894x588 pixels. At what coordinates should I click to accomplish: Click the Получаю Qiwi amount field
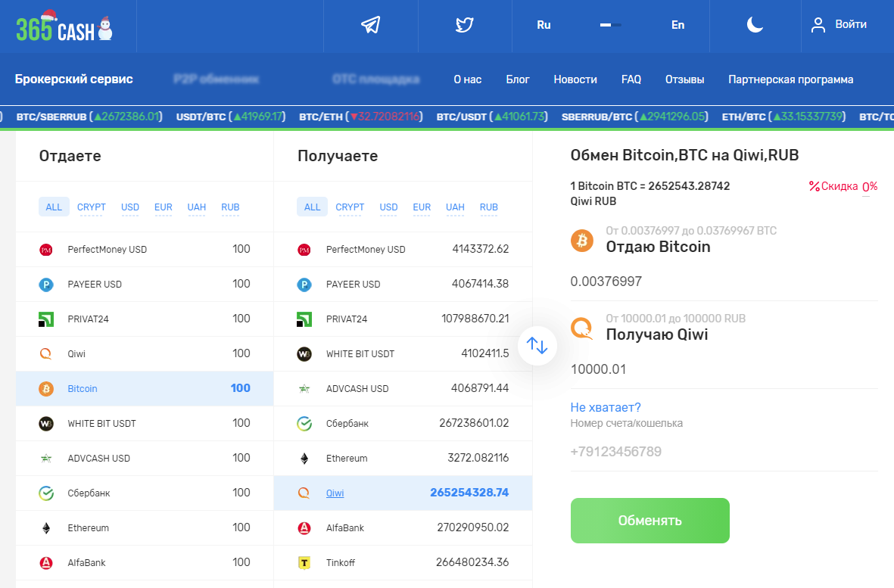pyautogui.click(x=724, y=369)
